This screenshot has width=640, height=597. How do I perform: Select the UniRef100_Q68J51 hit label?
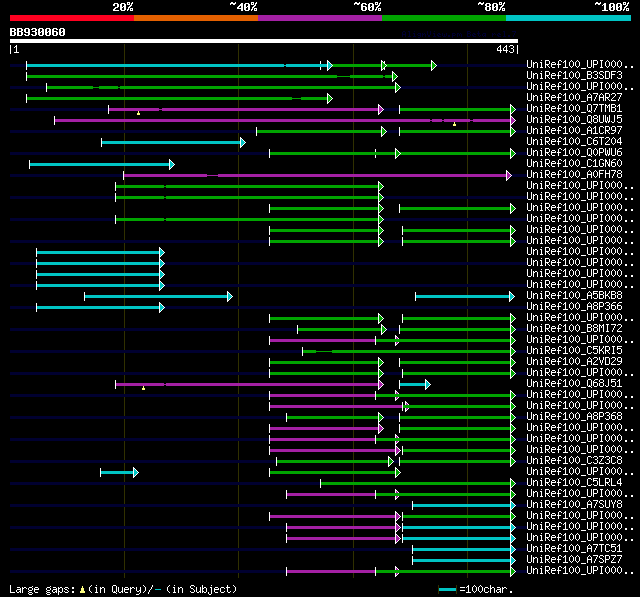pyautogui.click(x=574, y=384)
